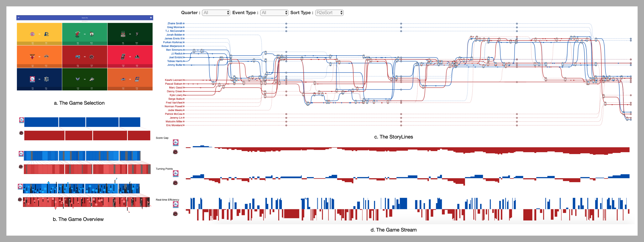
Task: Select player label Fred VanVleet
Action: (174, 103)
